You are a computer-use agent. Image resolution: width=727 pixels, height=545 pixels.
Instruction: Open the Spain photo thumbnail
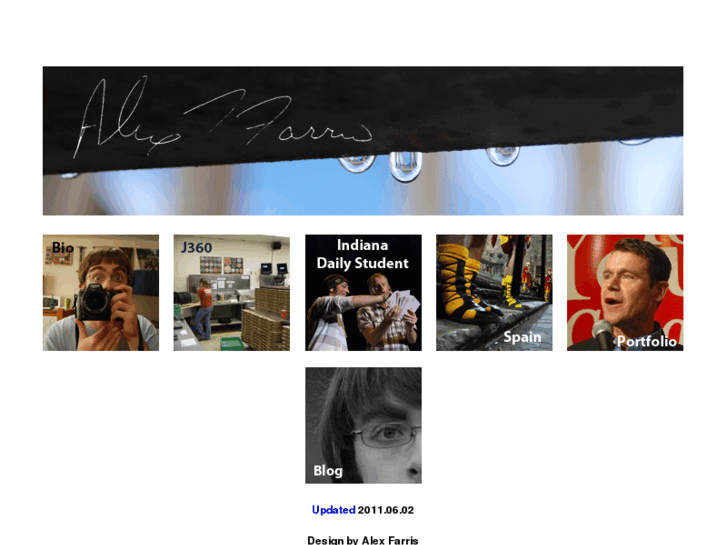pos(494,293)
